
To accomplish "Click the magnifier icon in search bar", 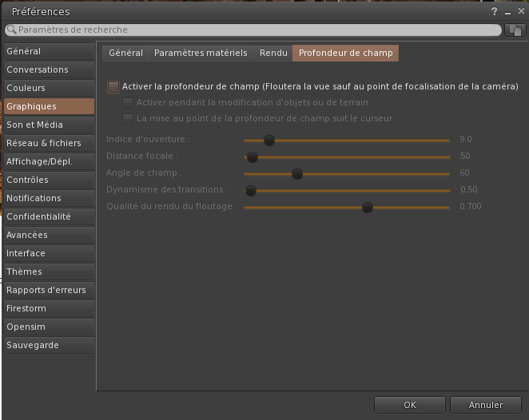I will click(x=11, y=30).
